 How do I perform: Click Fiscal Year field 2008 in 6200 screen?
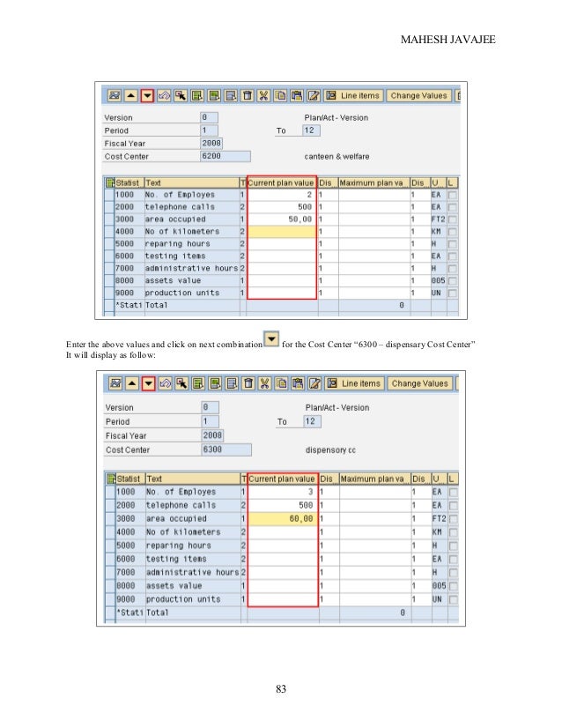tap(211, 144)
